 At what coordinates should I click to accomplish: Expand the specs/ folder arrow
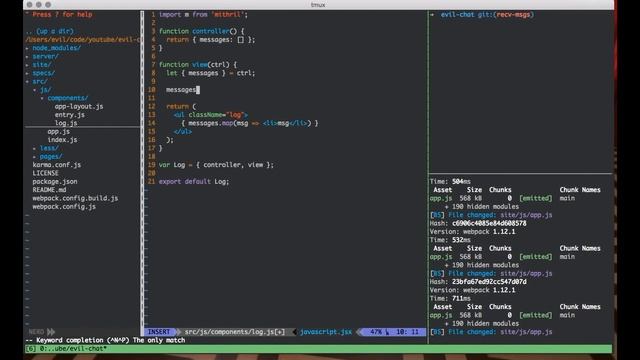pos(27,73)
